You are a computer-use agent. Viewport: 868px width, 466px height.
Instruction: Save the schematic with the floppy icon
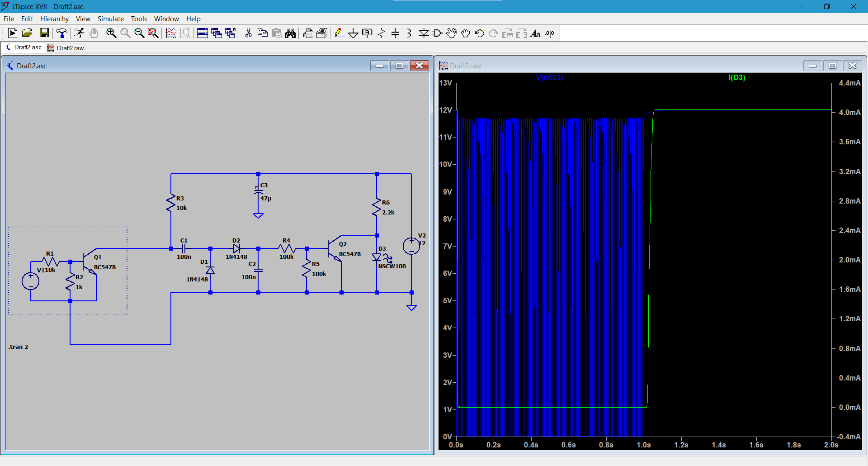tap(44, 33)
